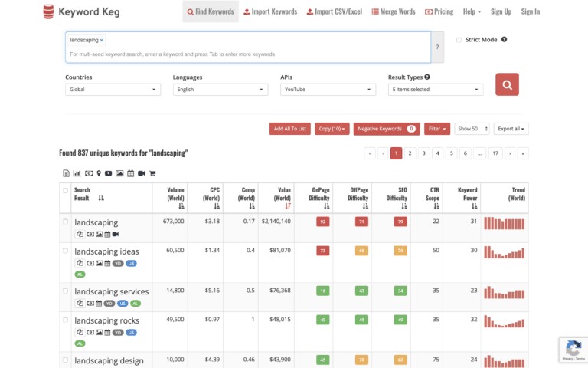Enable the Strict Mode checkbox
Image resolution: width=588 pixels, height=368 pixels.
click(459, 40)
